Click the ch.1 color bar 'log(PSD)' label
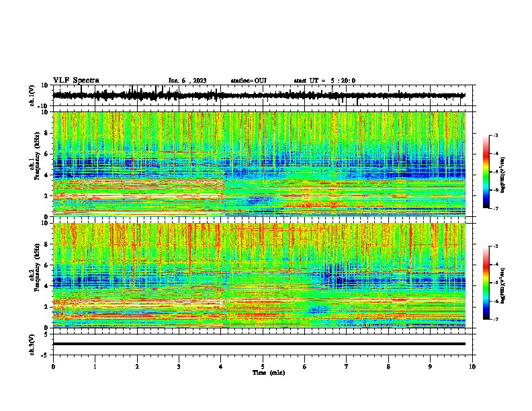The image size is (532, 411). [x=503, y=175]
